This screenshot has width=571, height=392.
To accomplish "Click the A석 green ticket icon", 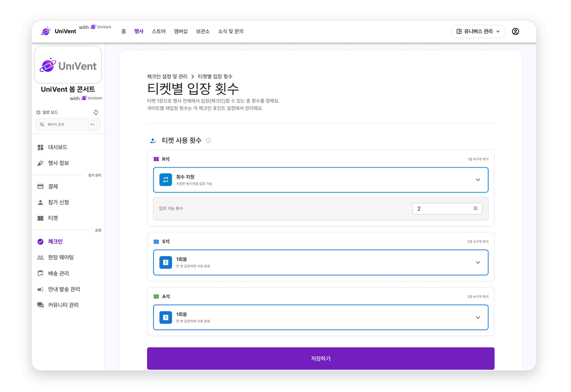I will point(156,297).
